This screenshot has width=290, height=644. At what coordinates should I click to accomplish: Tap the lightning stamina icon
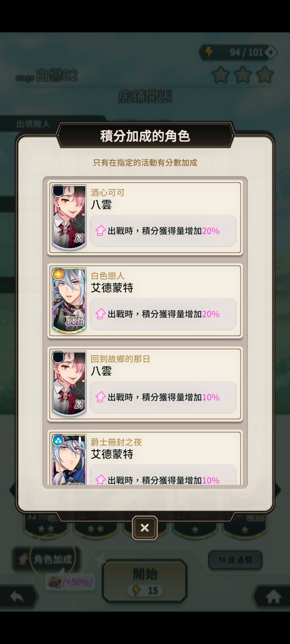click(x=209, y=52)
